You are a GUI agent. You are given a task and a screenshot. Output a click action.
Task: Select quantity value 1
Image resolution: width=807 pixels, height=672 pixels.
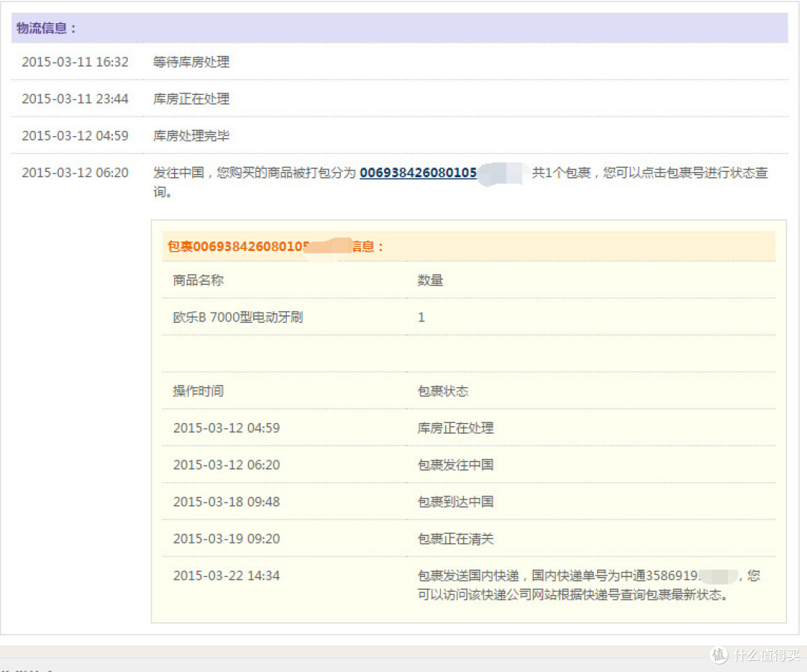coord(421,317)
